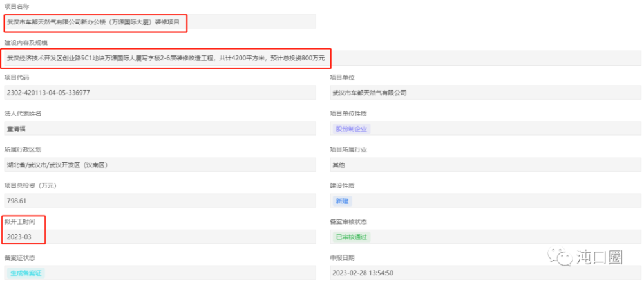Click the 项目总投资（万元） label
644x285 pixels.
(30, 186)
